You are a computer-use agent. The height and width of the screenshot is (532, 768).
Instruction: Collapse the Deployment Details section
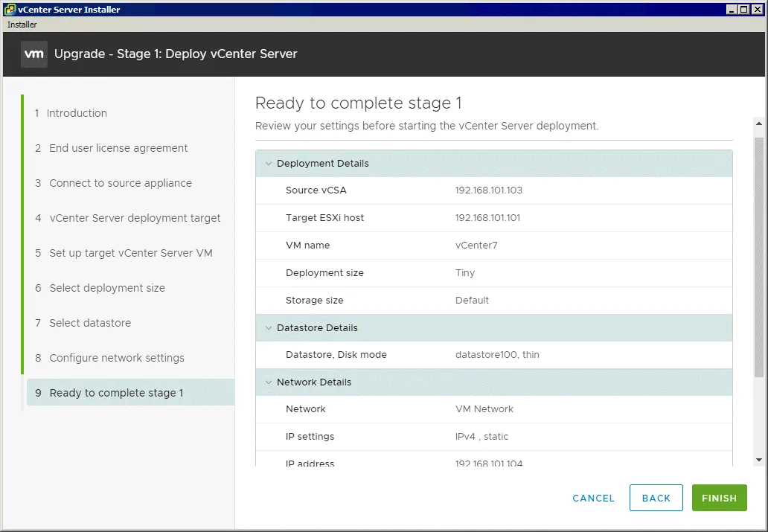coord(267,164)
